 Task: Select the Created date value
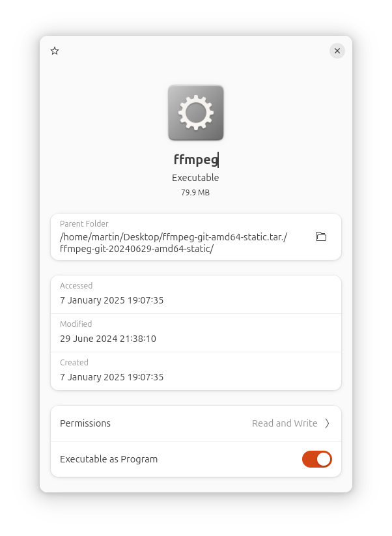(112, 377)
